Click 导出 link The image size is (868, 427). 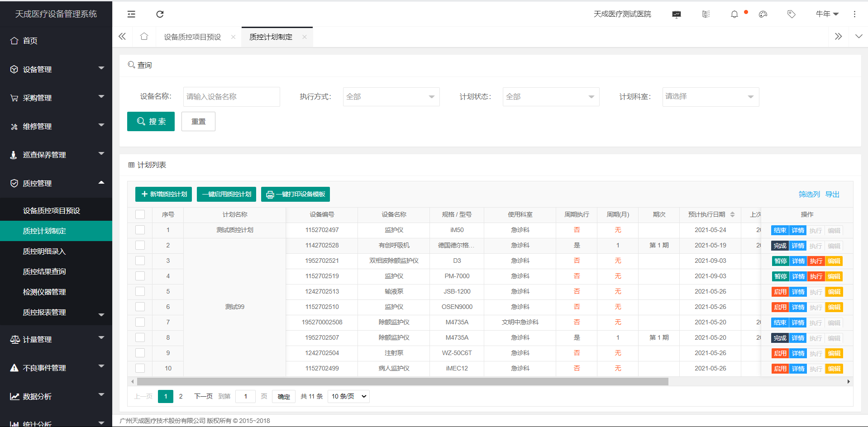pyautogui.click(x=832, y=194)
